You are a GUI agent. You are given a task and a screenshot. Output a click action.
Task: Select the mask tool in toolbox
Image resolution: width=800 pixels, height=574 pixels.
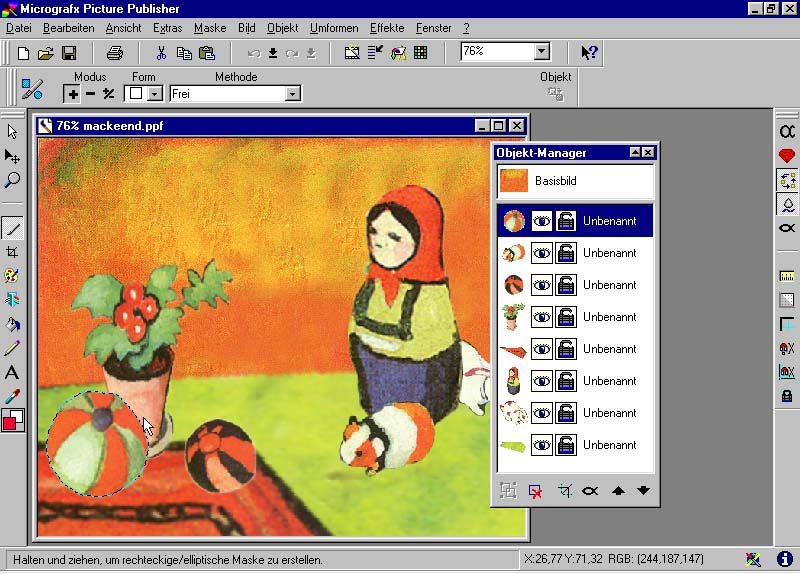click(x=12, y=228)
